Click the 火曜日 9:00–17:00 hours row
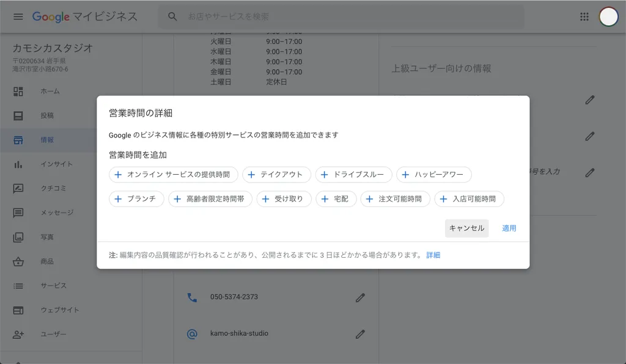Viewport: 626px width, 364px height. pyautogui.click(x=256, y=42)
